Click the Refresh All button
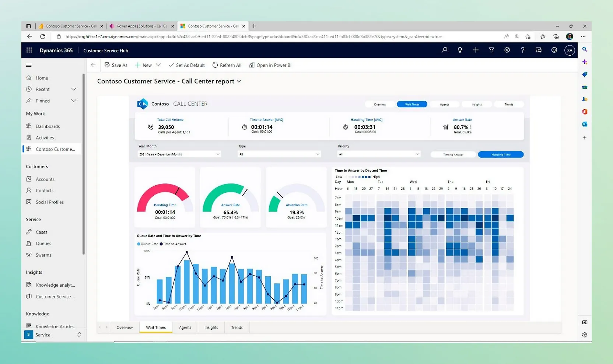The image size is (613, 364). tap(227, 65)
